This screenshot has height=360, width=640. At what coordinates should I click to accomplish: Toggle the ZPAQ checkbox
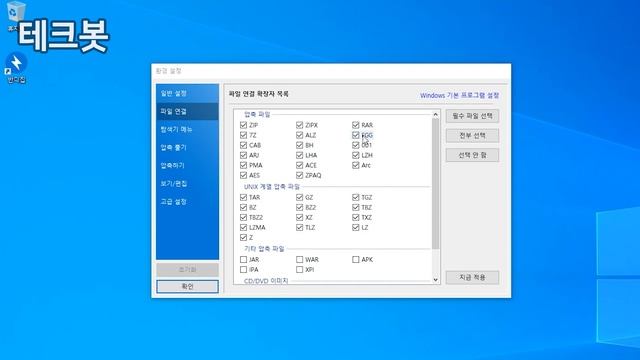tap(300, 175)
